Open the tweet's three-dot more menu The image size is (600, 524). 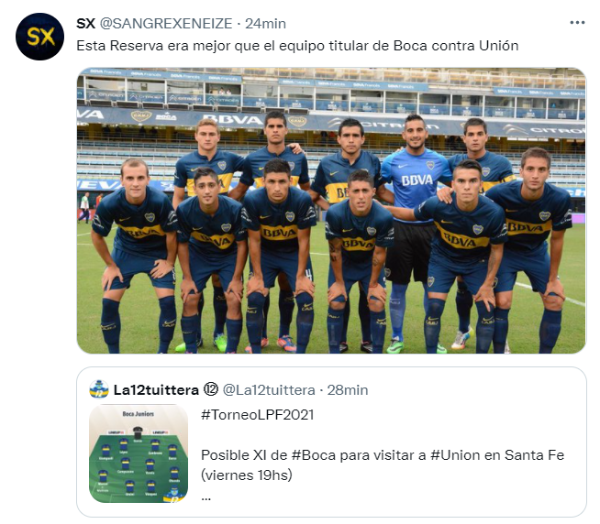point(577,23)
